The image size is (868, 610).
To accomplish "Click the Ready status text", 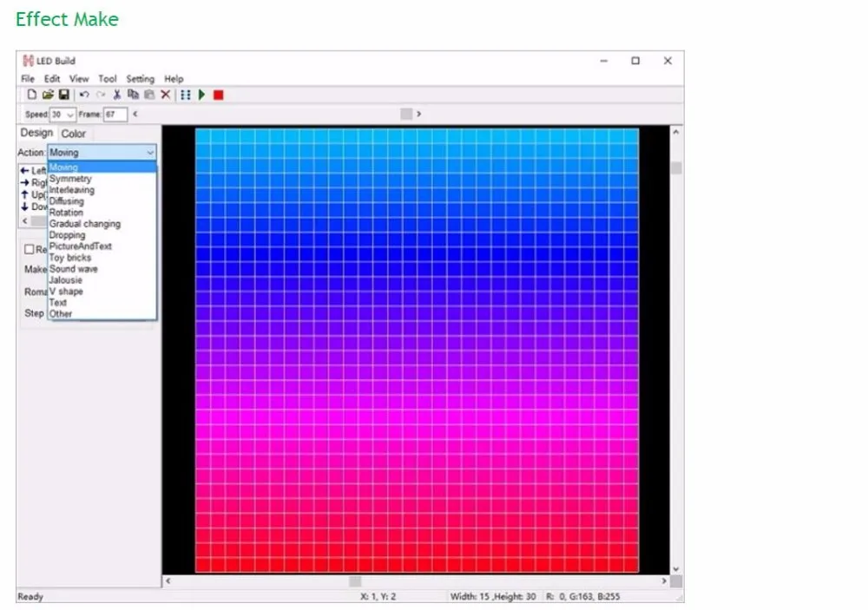I will pos(30,596).
